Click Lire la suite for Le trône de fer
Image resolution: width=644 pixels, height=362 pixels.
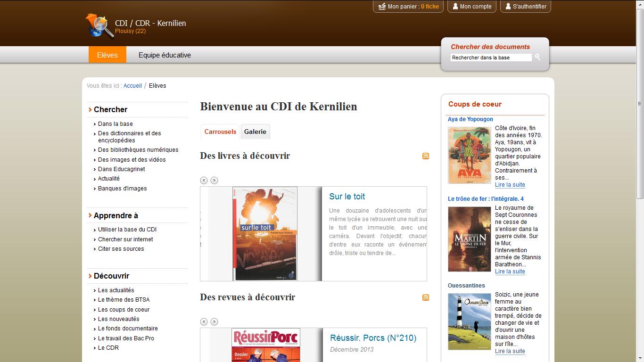coord(510,271)
